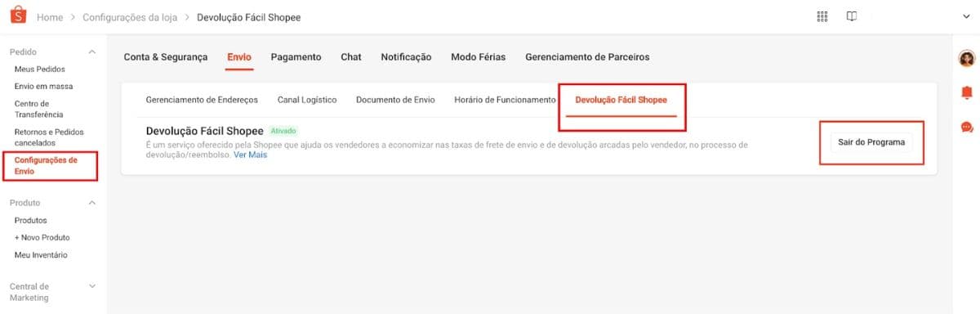Image resolution: width=980 pixels, height=314 pixels.
Task: Switch to Gerenciamento de Parceiros tab
Action: 587,57
